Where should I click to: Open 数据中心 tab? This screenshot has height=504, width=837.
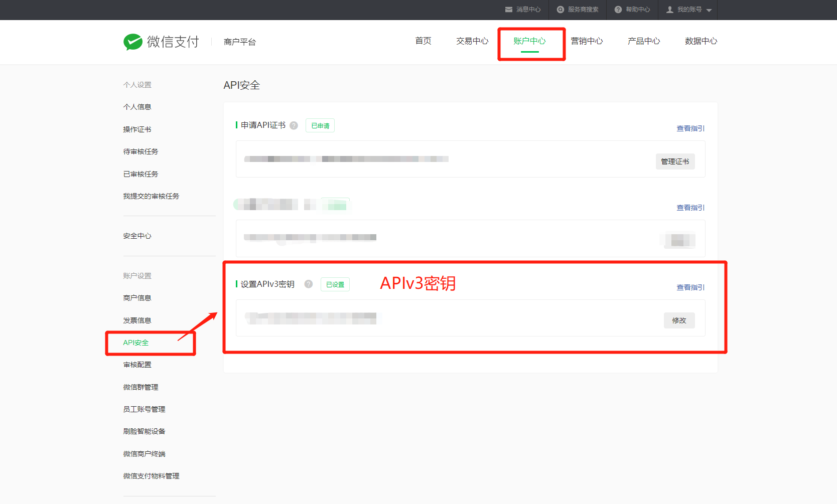701,41
